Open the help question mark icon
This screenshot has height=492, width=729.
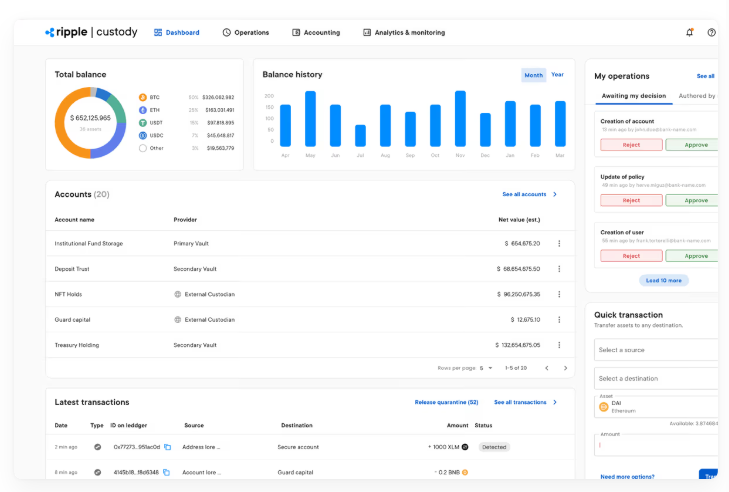711,32
